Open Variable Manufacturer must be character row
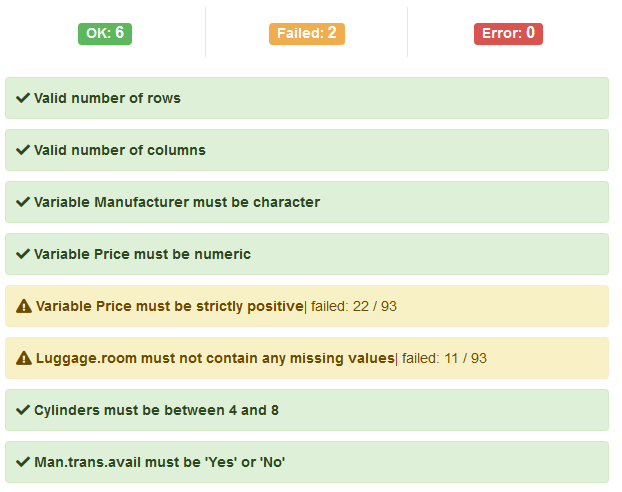622x492 pixels. click(177, 202)
